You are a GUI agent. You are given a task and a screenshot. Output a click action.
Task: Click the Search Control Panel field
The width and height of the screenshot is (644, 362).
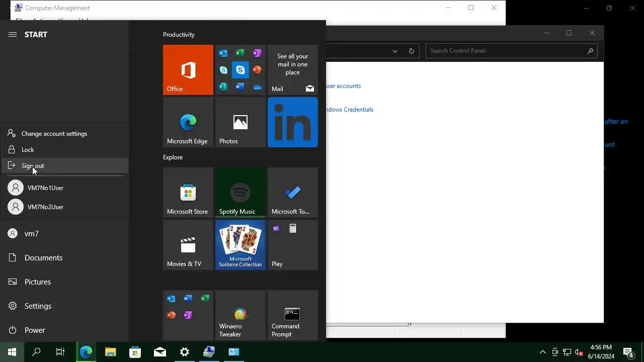pos(506,51)
